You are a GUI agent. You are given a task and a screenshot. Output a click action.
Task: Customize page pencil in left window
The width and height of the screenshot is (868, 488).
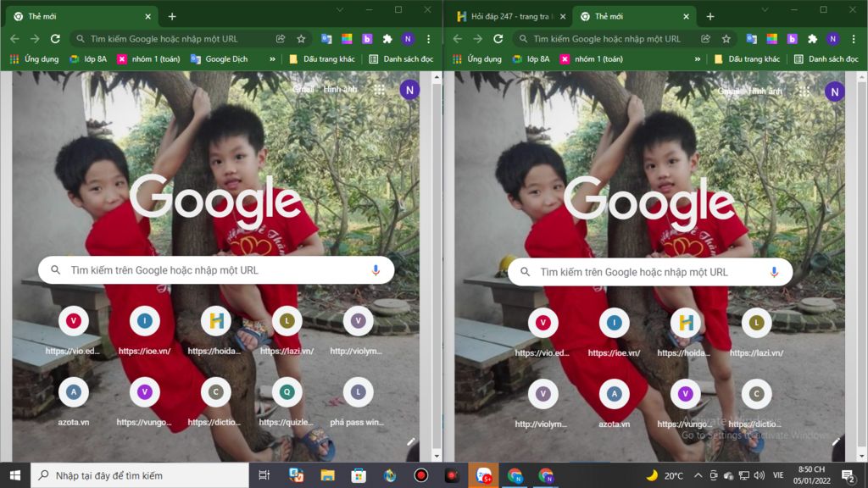411,441
